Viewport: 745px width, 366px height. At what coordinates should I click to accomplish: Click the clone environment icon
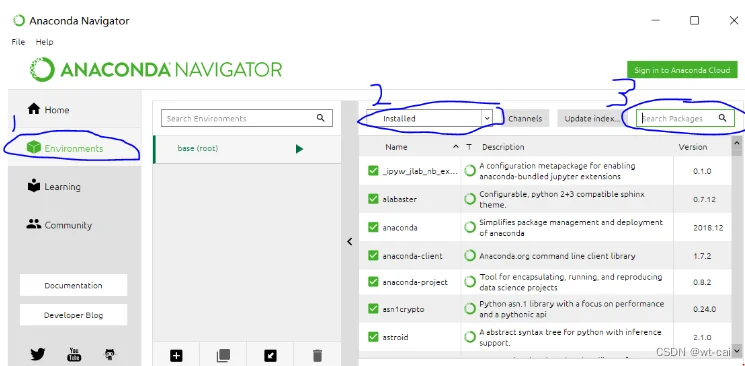[x=223, y=355]
